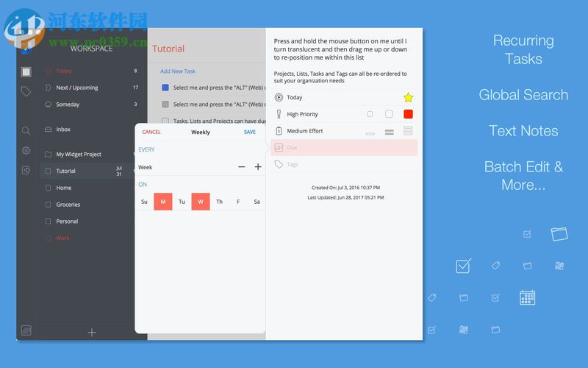Open the tags icon in left rail
This screenshot has height=368, width=588.
[x=26, y=91]
